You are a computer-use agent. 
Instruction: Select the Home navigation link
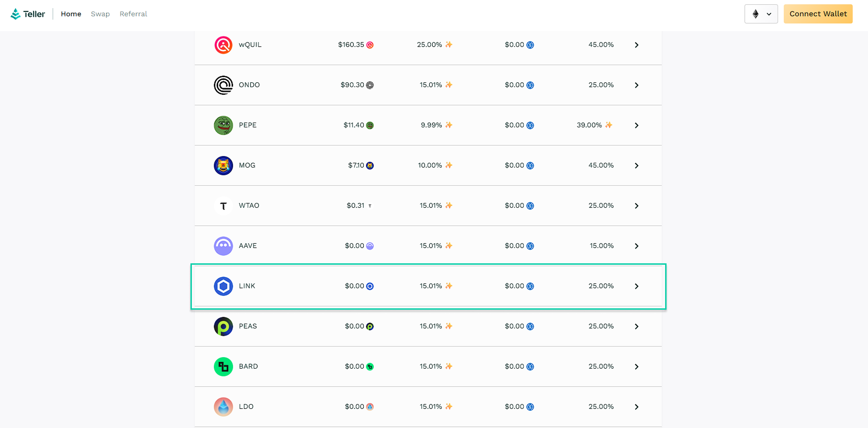(71, 14)
